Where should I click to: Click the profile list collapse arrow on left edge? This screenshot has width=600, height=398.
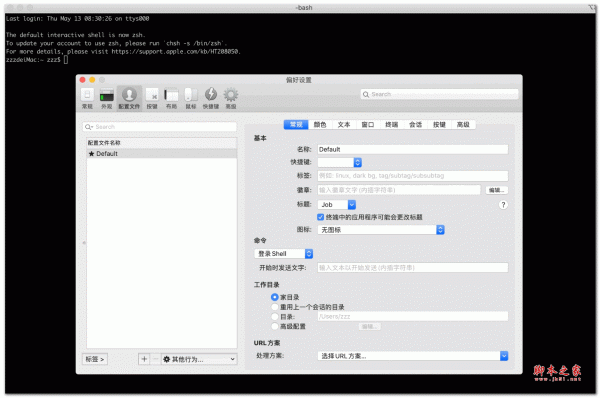pyautogui.click(x=84, y=243)
